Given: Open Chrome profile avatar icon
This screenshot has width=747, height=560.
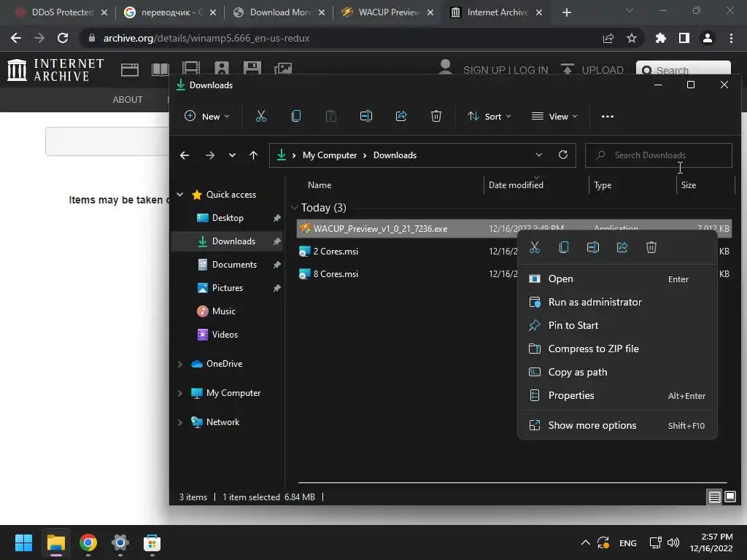Looking at the screenshot, I should [x=708, y=38].
